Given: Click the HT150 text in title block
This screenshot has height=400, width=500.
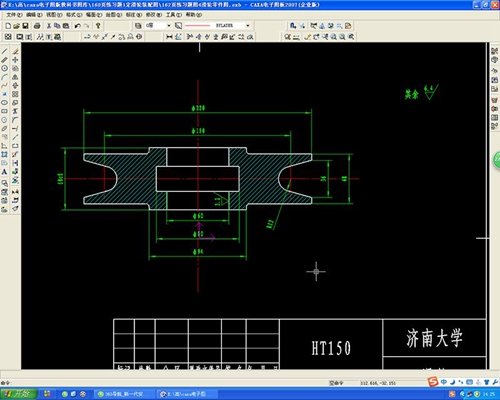Looking at the screenshot, I should (331, 348).
